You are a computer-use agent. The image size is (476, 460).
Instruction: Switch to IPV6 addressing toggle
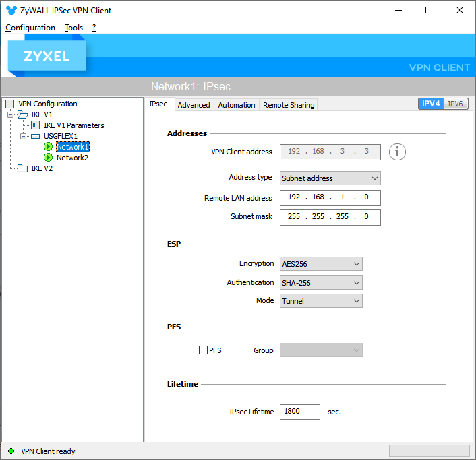coord(455,104)
